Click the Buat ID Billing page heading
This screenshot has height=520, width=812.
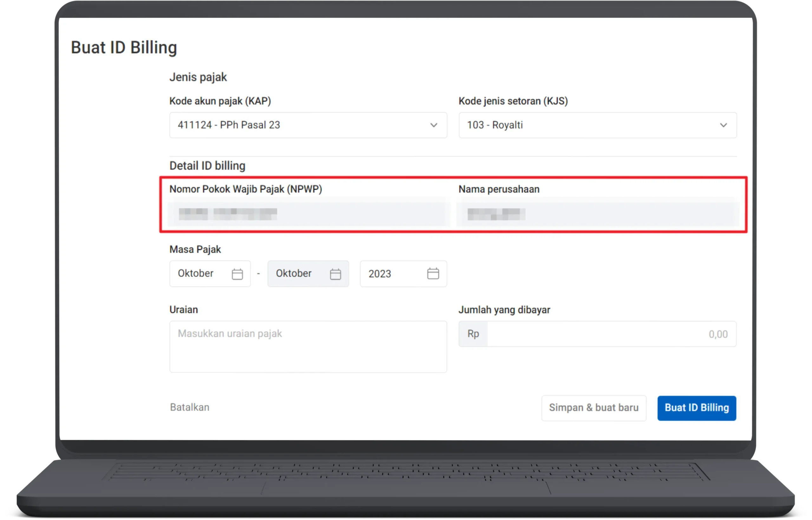[124, 48]
